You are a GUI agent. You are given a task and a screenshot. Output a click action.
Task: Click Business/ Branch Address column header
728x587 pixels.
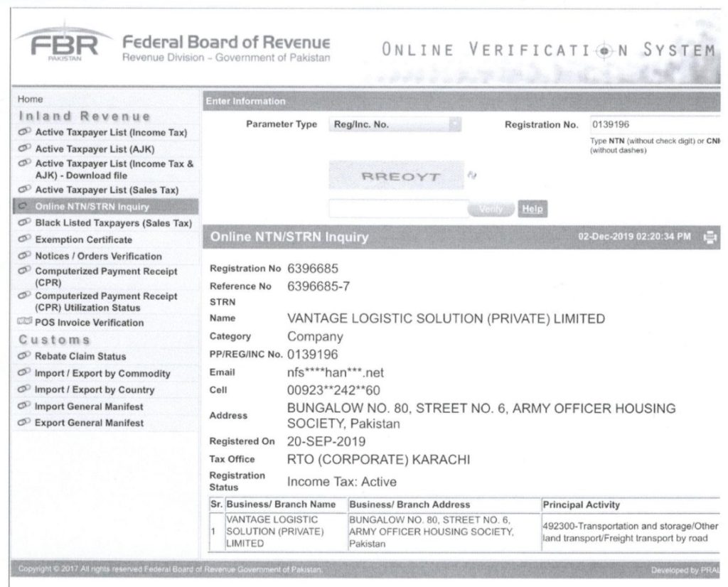[x=409, y=505]
